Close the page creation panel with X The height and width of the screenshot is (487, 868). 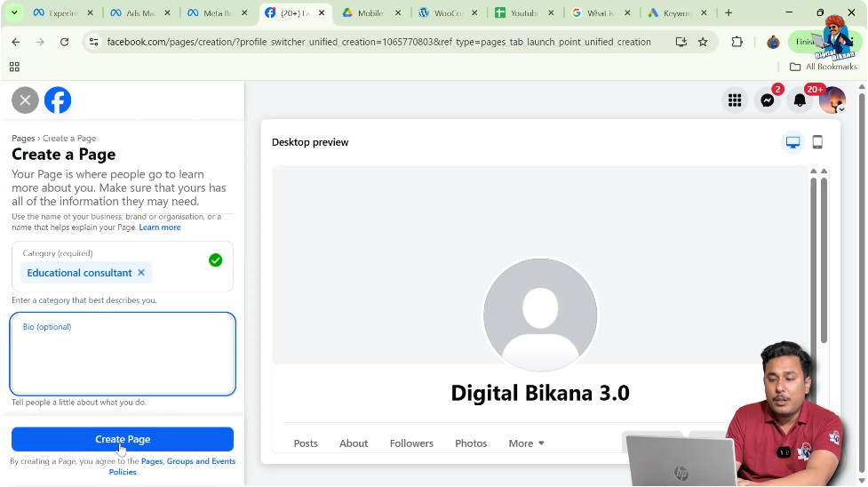[25, 100]
